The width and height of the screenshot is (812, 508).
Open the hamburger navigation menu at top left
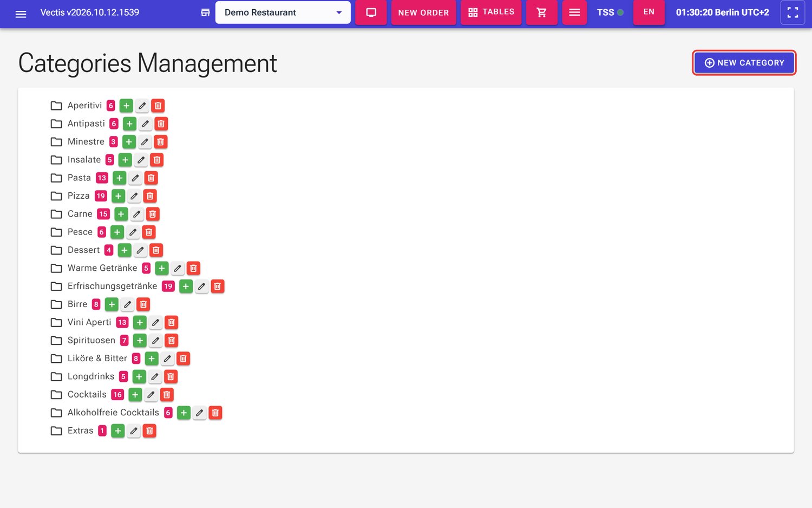coord(21,14)
